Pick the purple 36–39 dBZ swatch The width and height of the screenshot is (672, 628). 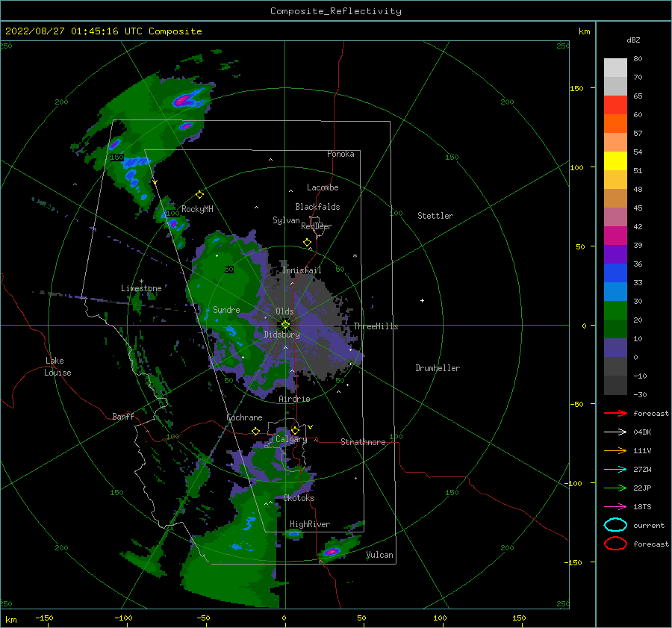point(615,254)
